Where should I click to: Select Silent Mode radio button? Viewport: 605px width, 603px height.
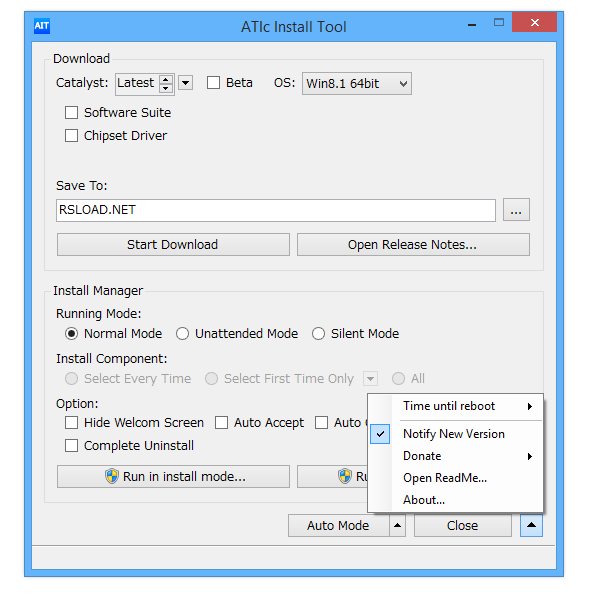[318, 333]
